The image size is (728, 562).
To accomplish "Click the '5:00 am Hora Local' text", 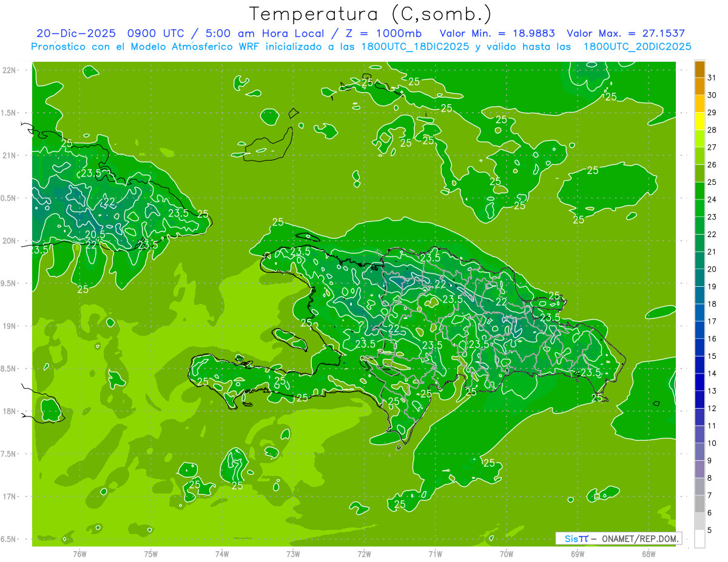I will click(265, 33).
